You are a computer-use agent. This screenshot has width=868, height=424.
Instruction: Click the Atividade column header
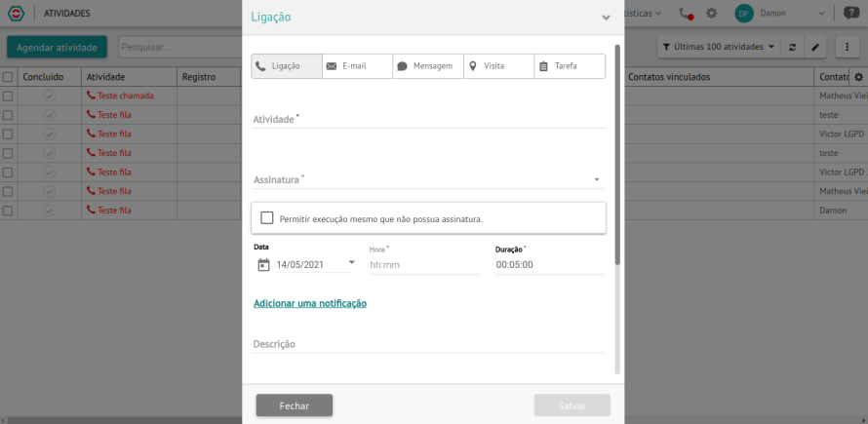129,77
